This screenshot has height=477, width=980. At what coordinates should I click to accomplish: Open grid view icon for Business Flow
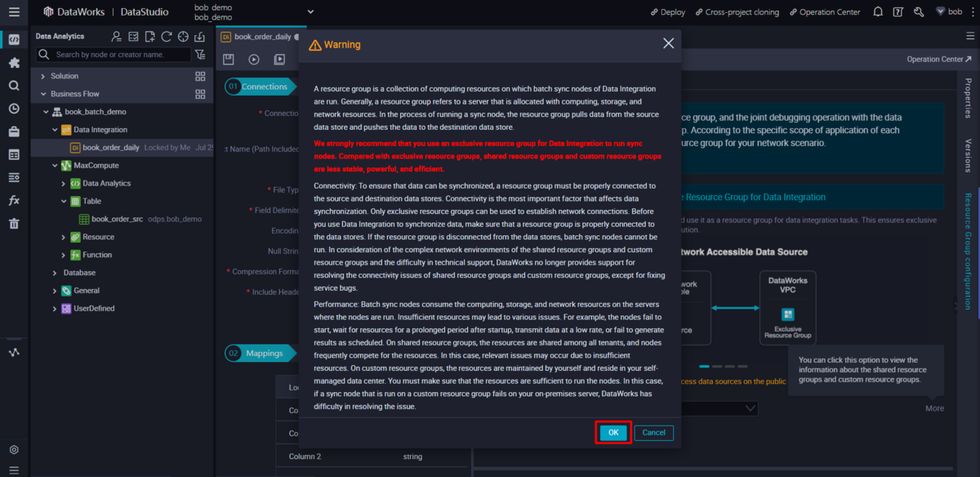click(x=200, y=94)
